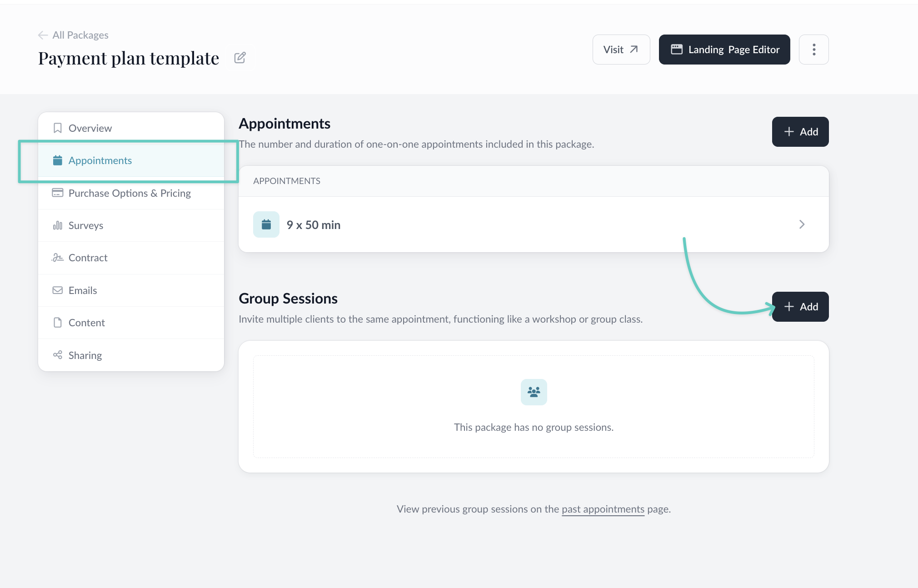Click the calendar icon next to 9 x 50 min
This screenshot has width=918, height=588.
[266, 224]
